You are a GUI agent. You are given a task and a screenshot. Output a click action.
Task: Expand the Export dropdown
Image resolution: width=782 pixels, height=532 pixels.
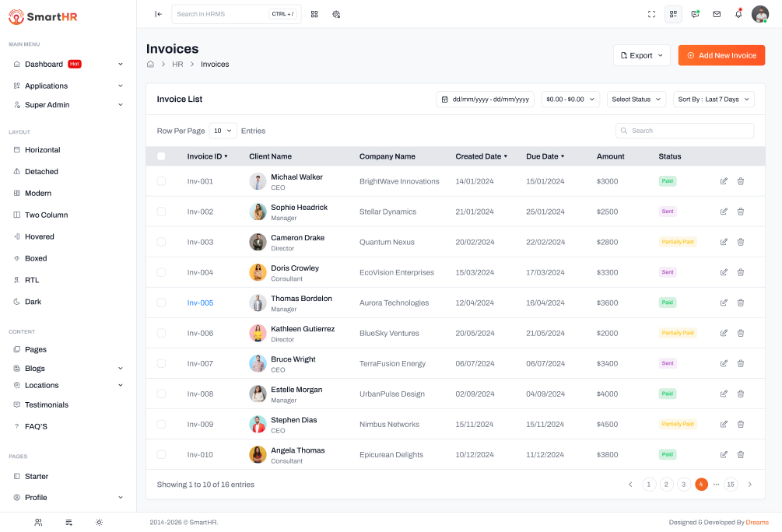(x=641, y=55)
